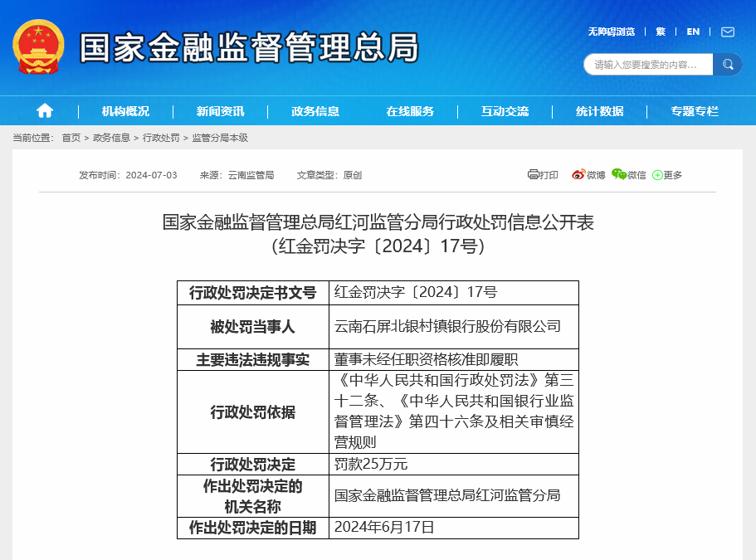The width and height of the screenshot is (756, 560).
Task: Click the national emblem logo
Action: point(38,46)
